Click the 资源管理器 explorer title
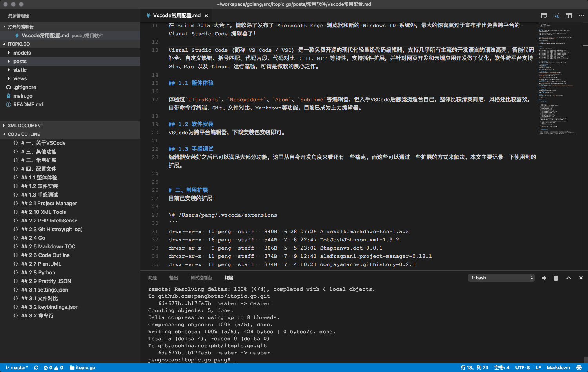The image size is (588, 372). (x=18, y=16)
